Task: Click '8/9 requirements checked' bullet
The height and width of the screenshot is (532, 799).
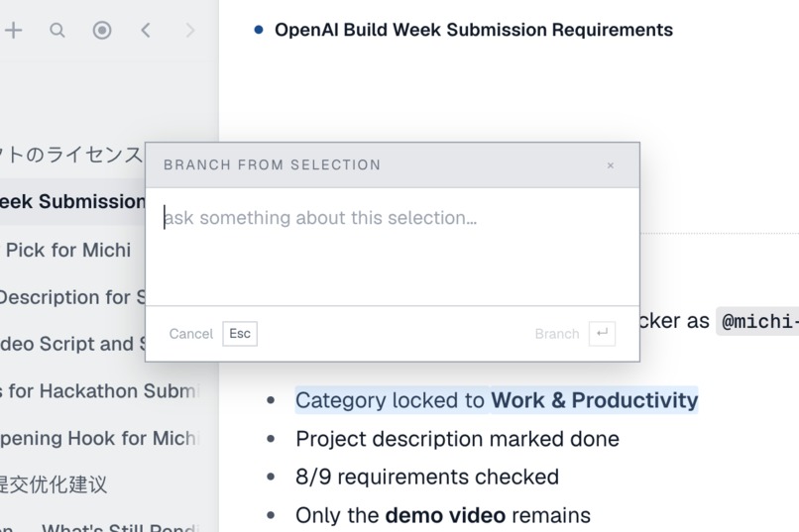Action: pyautogui.click(x=427, y=478)
